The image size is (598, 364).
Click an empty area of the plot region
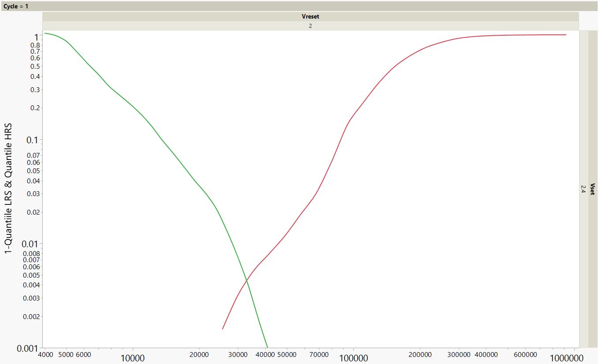pyautogui.click(x=441, y=264)
